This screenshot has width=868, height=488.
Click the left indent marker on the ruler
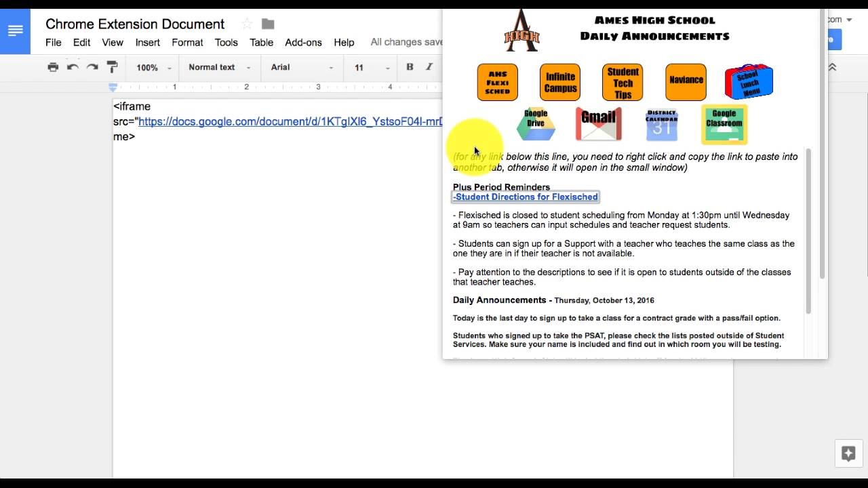113,87
